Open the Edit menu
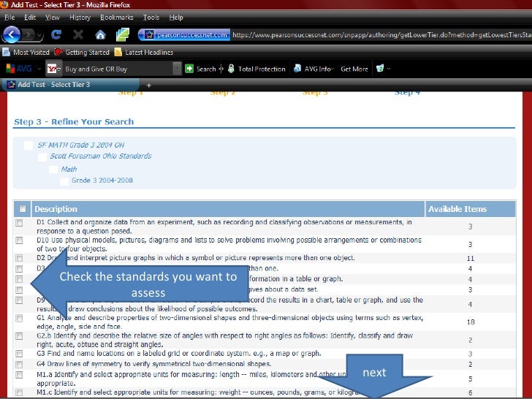The height and width of the screenshot is (399, 532). tap(30, 18)
